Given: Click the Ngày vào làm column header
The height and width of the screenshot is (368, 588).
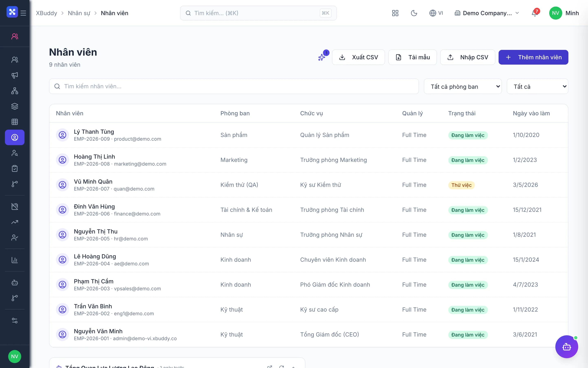Looking at the screenshot, I should point(531,113).
